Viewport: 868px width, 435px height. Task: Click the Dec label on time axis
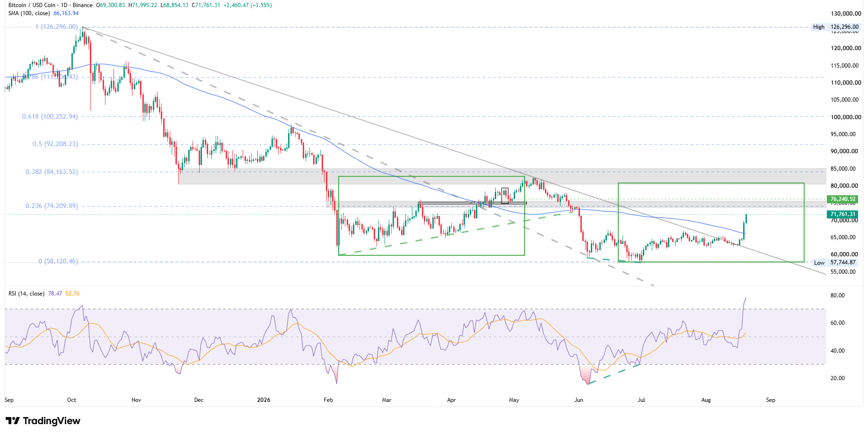point(199,400)
